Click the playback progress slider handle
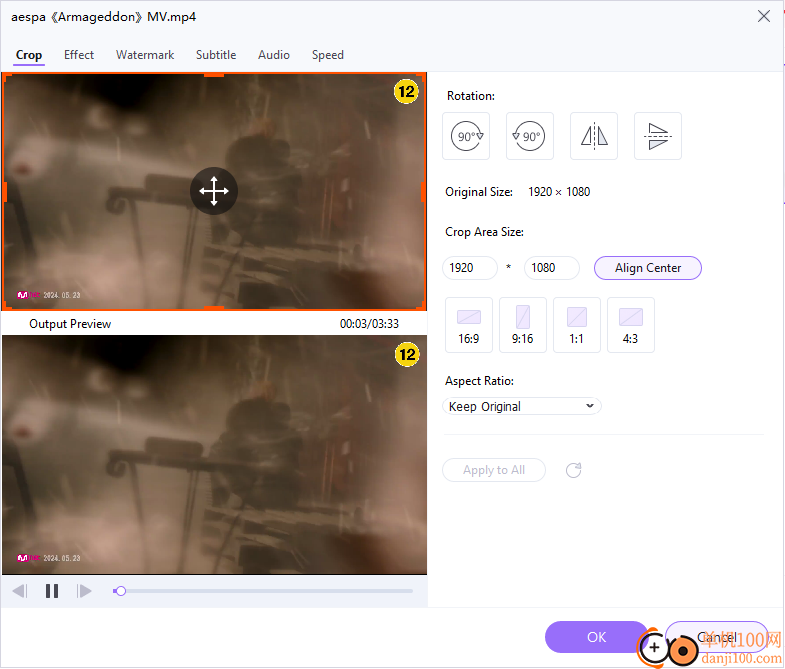785x669 pixels. pyautogui.click(x=120, y=591)
